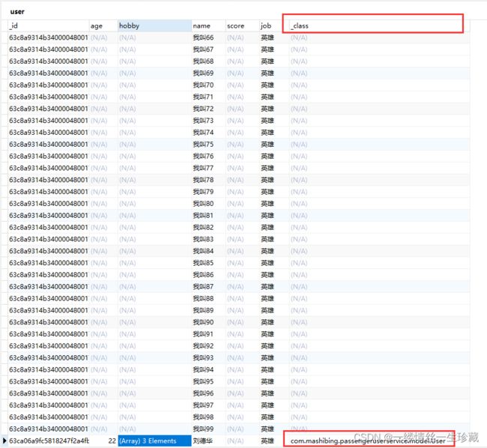The image size is (487, 448).
Task: Select the name cell 我叫99
Action: click(208, 429)
